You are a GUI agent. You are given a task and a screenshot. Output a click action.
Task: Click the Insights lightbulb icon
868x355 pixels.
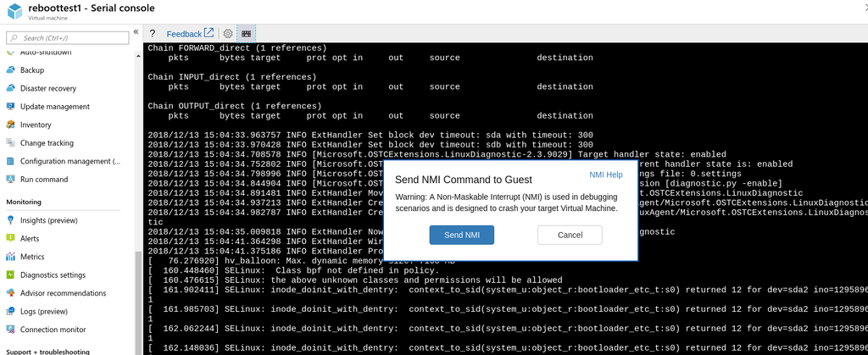coord(10,220)
